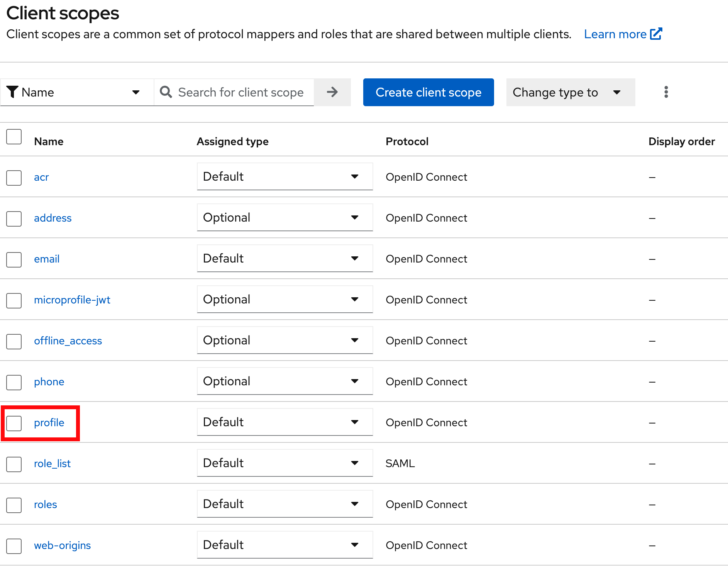Viewport: 728px width, 576px height.
Task: Check the web-origins row checkbox
Action: (x=14, y=546)
